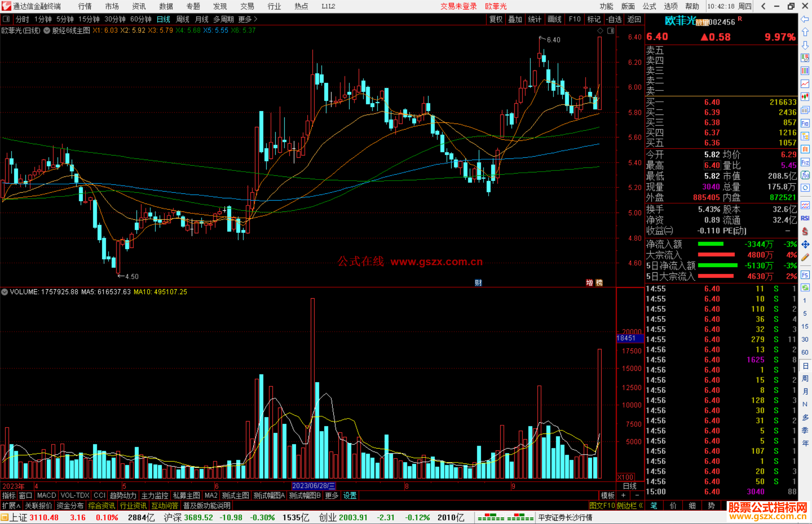Click the 上证 index value in status bar
The image size is (812, 524).
point(44,518)
